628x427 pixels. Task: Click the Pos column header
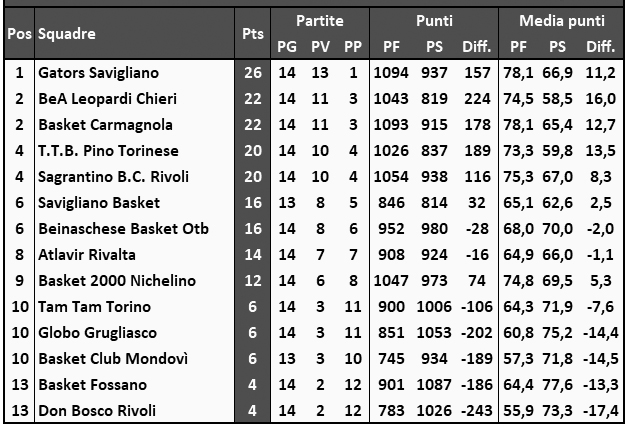(x=18, y=33)
